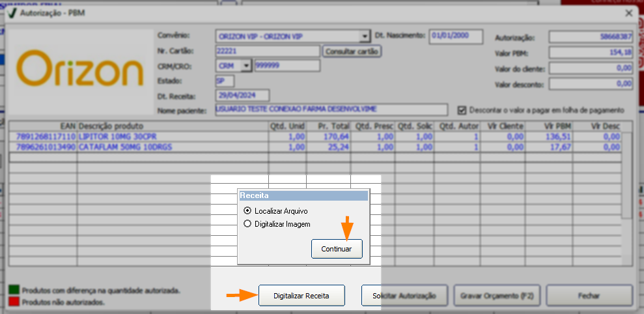Click Gravar Orçamento (F2) button
Screen dimensions: 644x314
point(497,296)
